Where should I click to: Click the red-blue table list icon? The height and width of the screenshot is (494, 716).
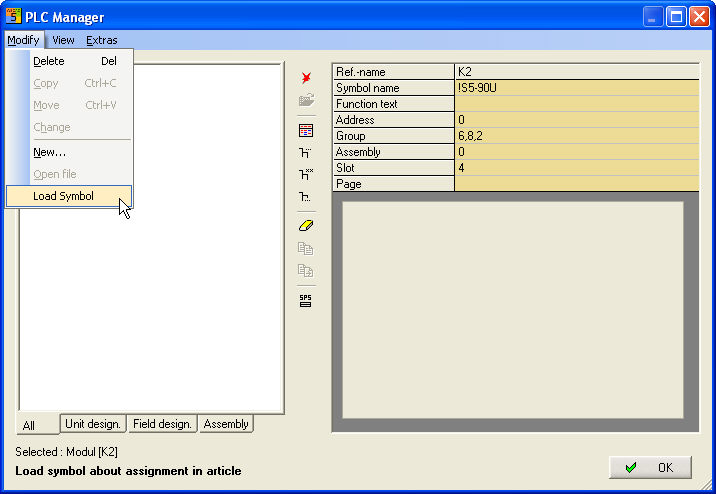[x=306, y=131]
